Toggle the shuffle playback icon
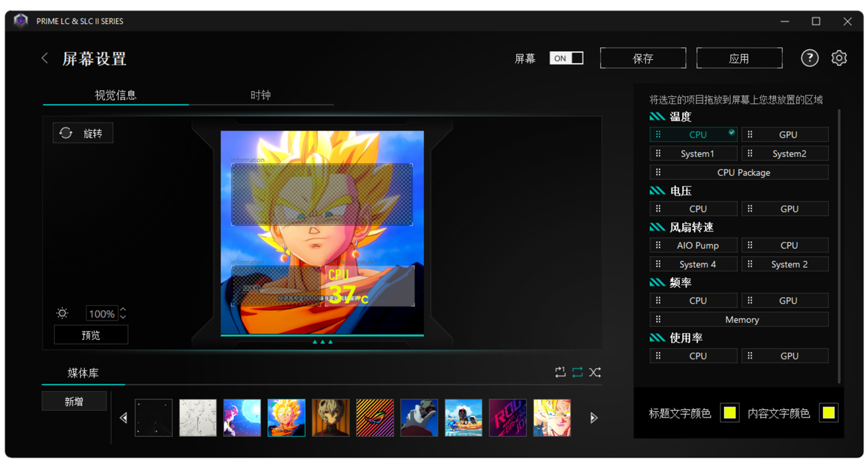Image resolution: width=868 pixels, height=468 pixels. [595, 372]
